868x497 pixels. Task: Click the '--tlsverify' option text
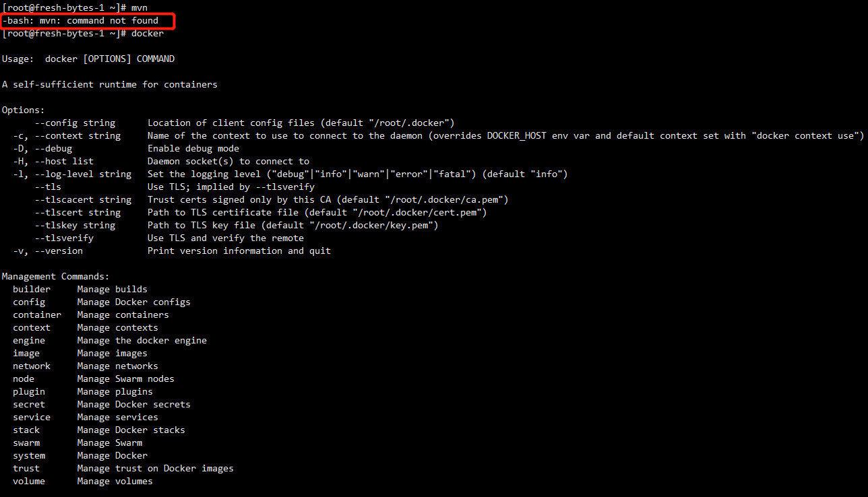pos(64,238)
